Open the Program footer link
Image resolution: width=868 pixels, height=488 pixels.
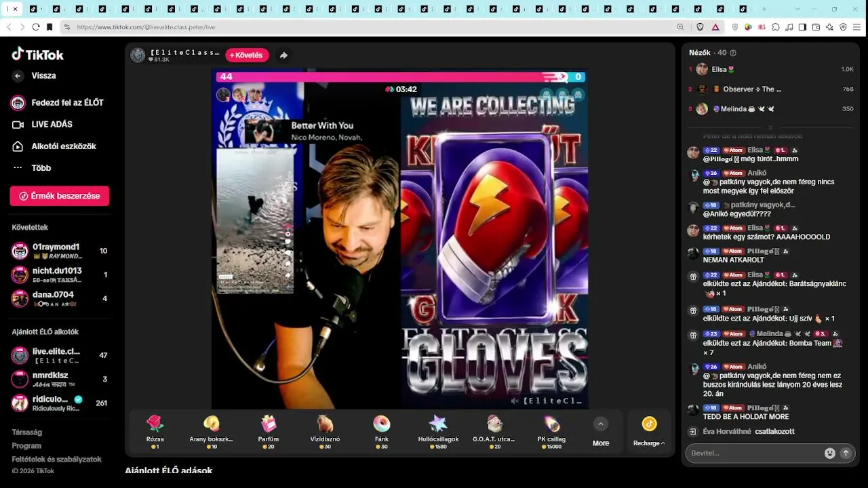coord(26,446)
